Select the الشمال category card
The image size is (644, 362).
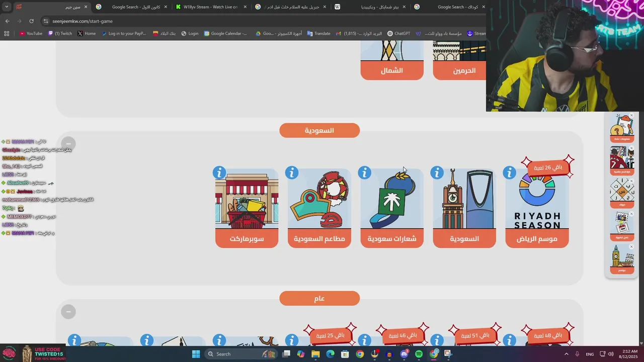[392, 60]
